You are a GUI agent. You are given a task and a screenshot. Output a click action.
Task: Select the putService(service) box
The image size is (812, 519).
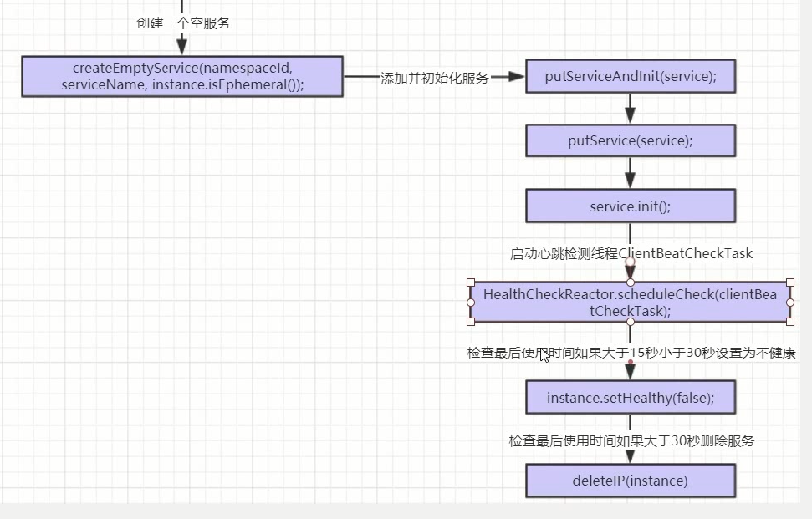tap(631, 140)
